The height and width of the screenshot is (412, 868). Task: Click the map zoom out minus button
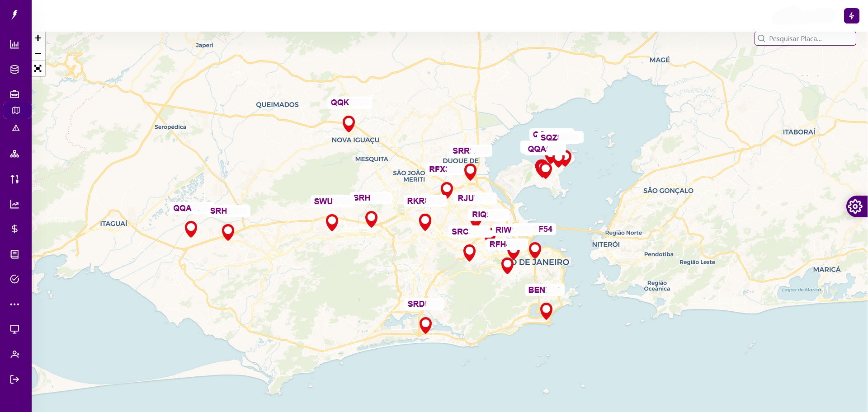38,53
